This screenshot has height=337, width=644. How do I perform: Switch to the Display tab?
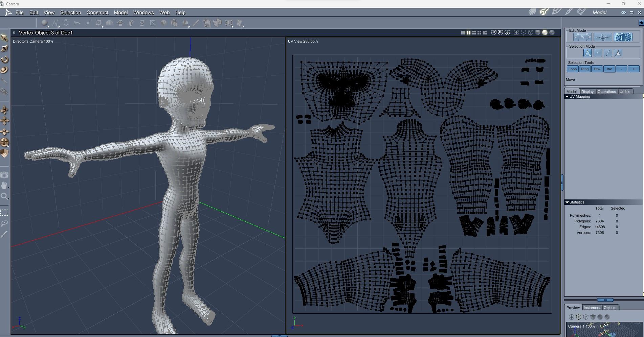587,92
